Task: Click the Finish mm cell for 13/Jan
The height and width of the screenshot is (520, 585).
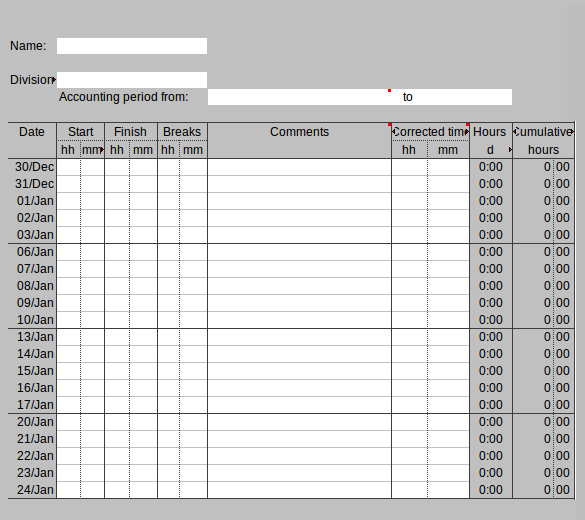Action: point(143,337)
